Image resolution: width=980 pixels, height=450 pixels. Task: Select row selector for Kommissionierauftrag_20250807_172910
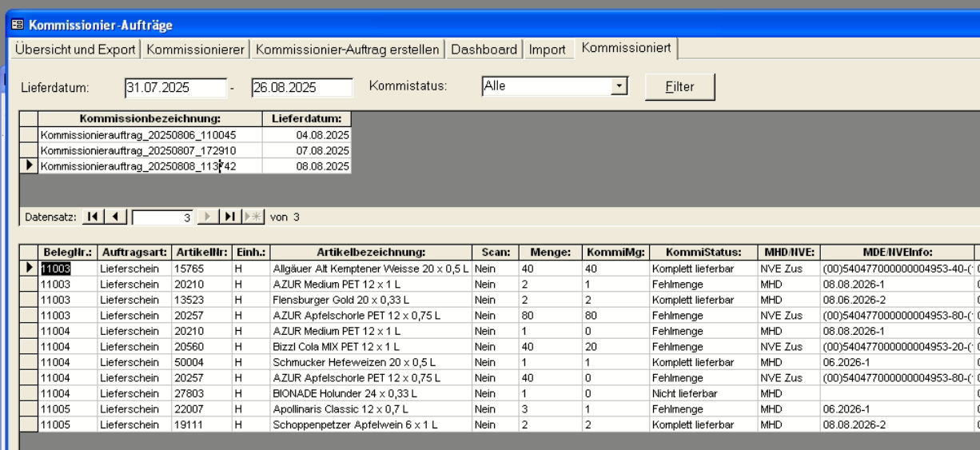[28, 150]
